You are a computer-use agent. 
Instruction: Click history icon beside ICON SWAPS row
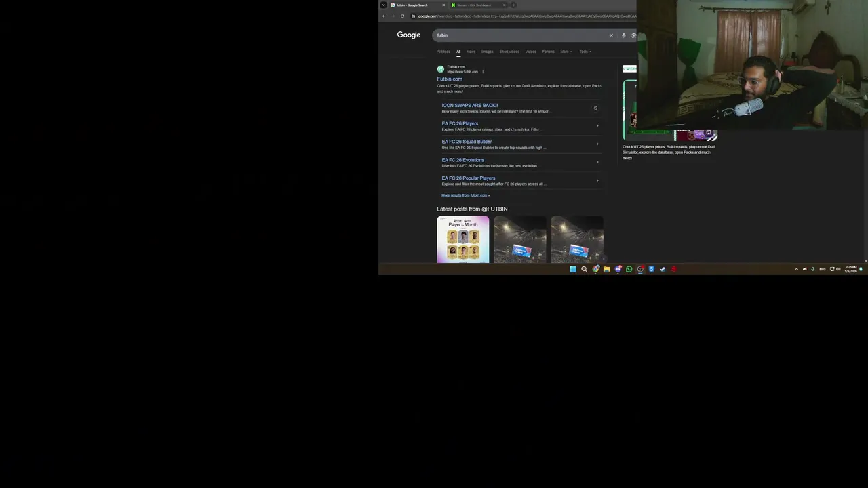(x=595, y=108)
